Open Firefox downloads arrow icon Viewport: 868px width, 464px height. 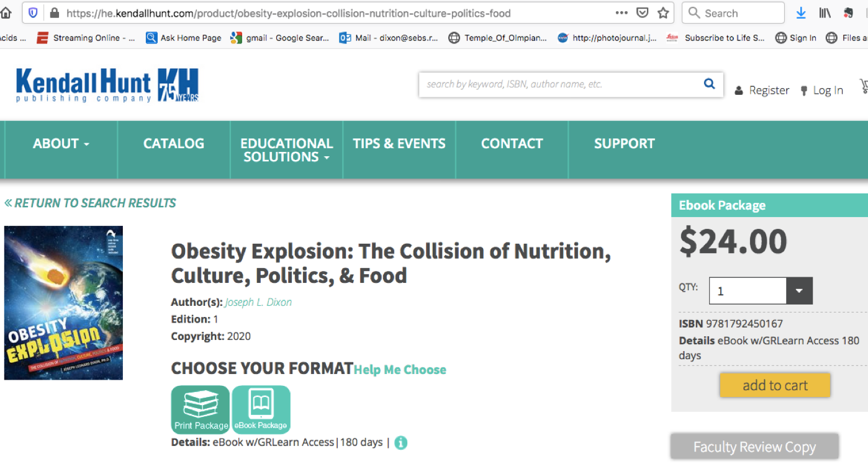(x=801, y=13)
